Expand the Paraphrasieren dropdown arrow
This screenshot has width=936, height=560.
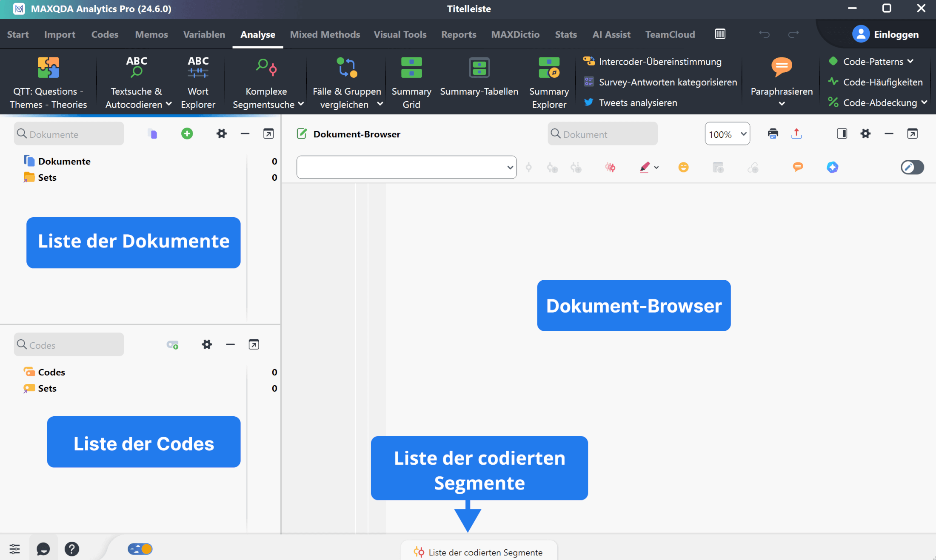[782, 104]
